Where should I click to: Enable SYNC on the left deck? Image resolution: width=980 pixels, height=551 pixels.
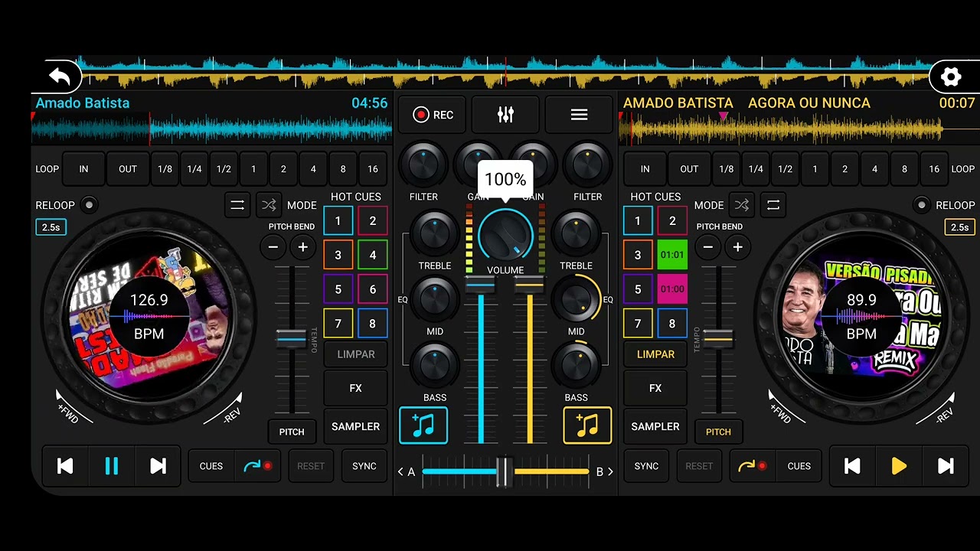pyautogui.click(x=364, y=466)
